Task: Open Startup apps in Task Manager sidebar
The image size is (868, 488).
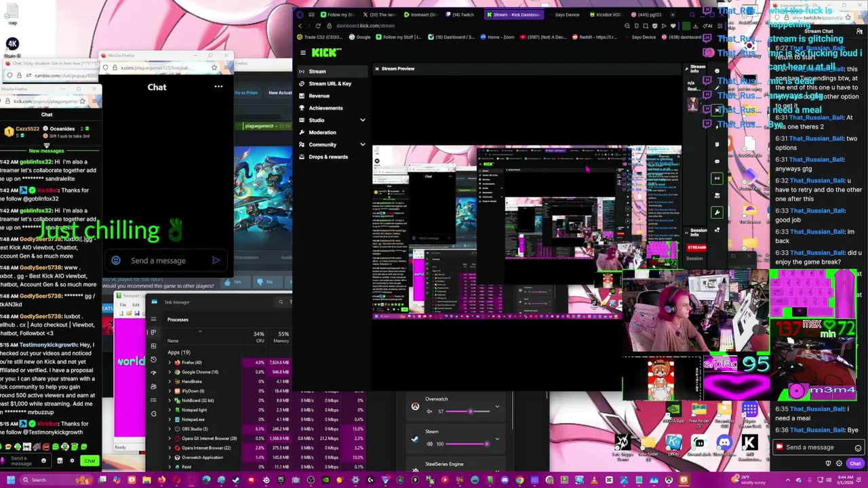Action: [153, 373]
